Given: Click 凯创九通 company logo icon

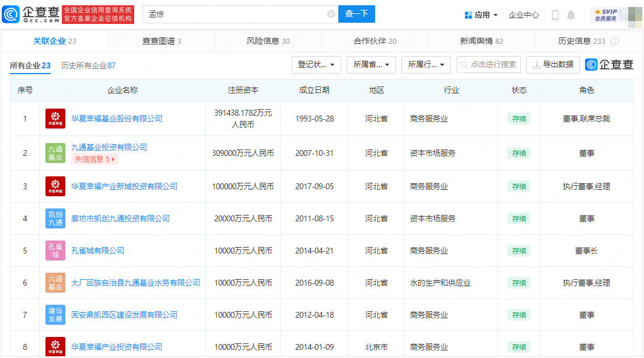Looking at the screenshot, I should (x=55, y=218).
